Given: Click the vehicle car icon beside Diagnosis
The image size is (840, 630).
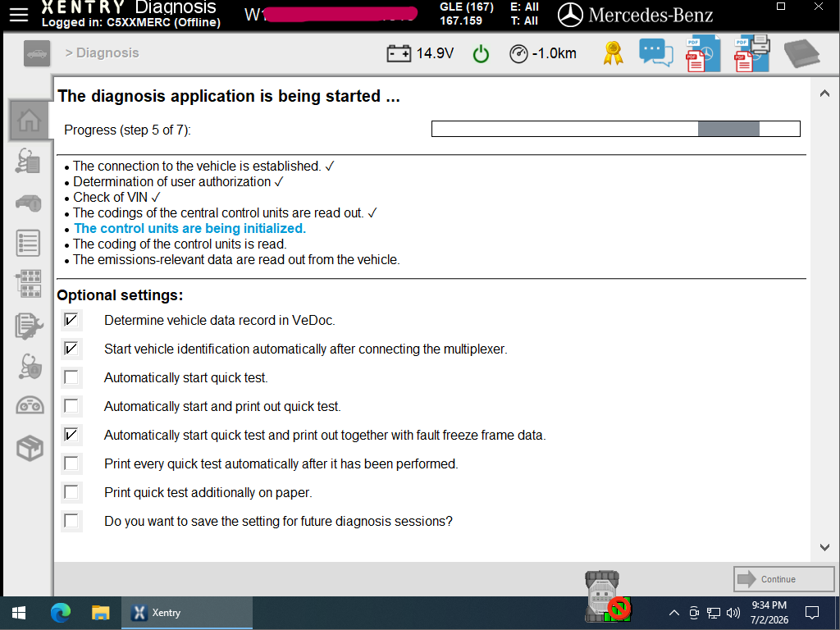Looking at the screenshot, I should (37, 53).
